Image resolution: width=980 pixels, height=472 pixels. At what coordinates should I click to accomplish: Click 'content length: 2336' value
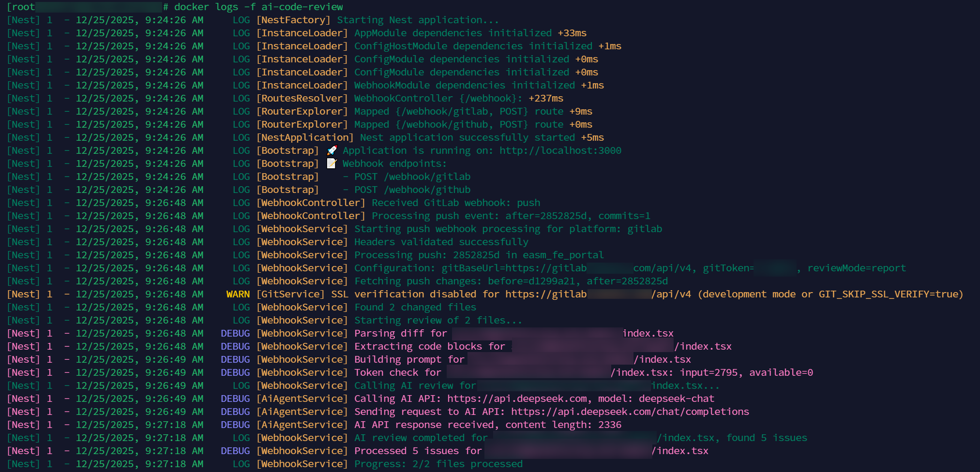pyautogui.click(x=563, y=425)
